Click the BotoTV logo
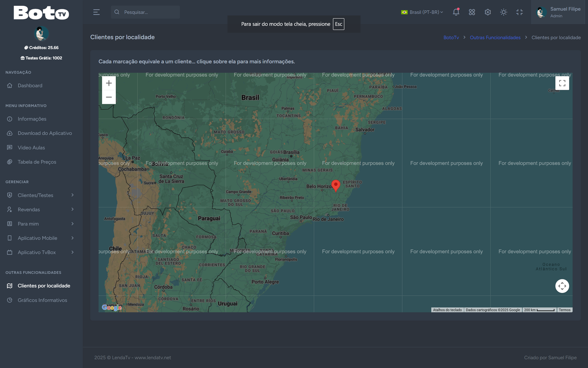The width and height of the screenshot is (588, 368). point(41,13)
